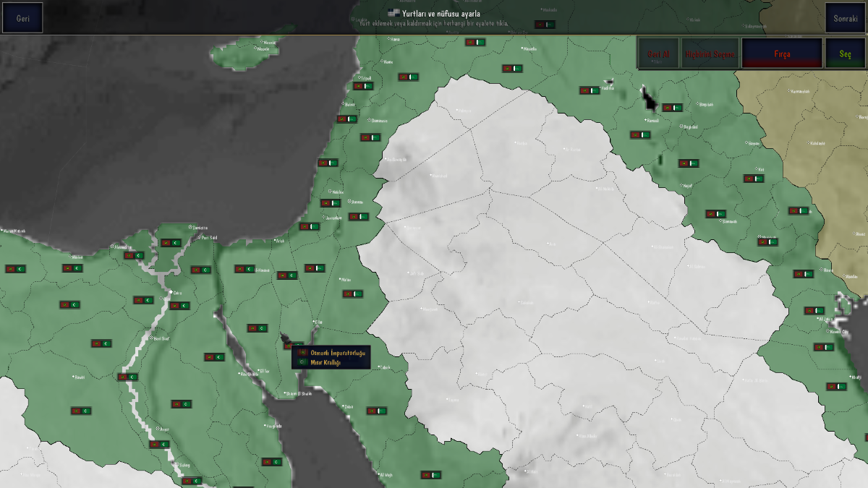Click flag marker right of Al Wajh
Image resolution: width=868 pixels, height=488 pixels.
431,475
